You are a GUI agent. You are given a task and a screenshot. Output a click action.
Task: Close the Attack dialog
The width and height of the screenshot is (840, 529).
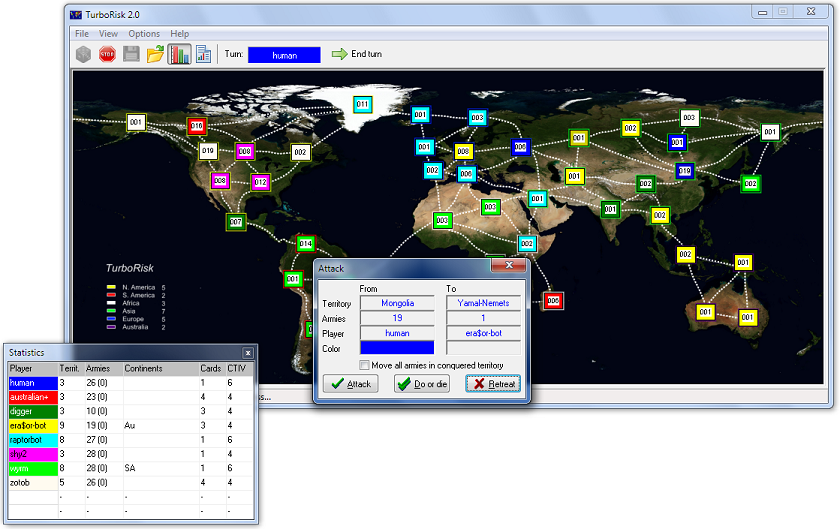pyautogui.click(x=509, y=265)
